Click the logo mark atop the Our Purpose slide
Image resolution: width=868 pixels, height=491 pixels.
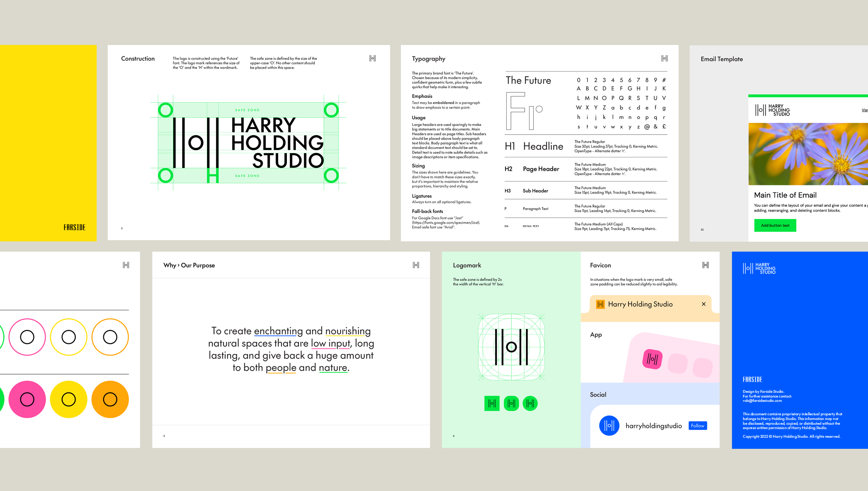coord(416,265)
